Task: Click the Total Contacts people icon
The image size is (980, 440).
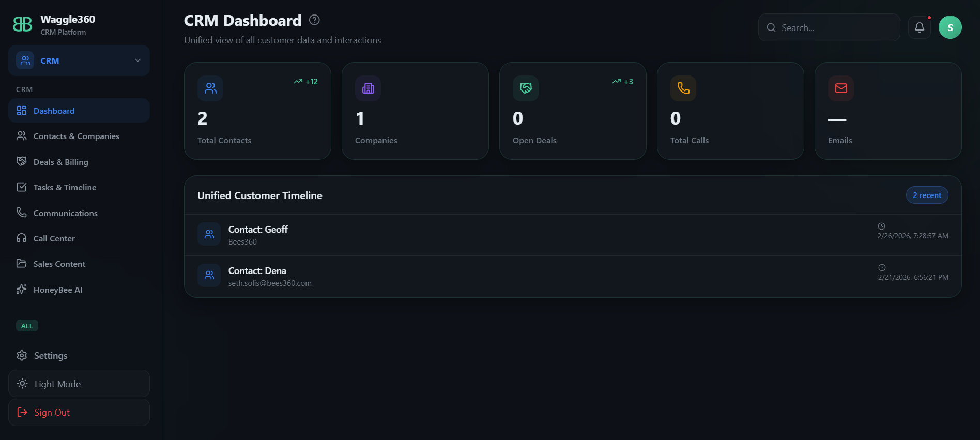Action: pyautogui.click(x=210, y=88)
